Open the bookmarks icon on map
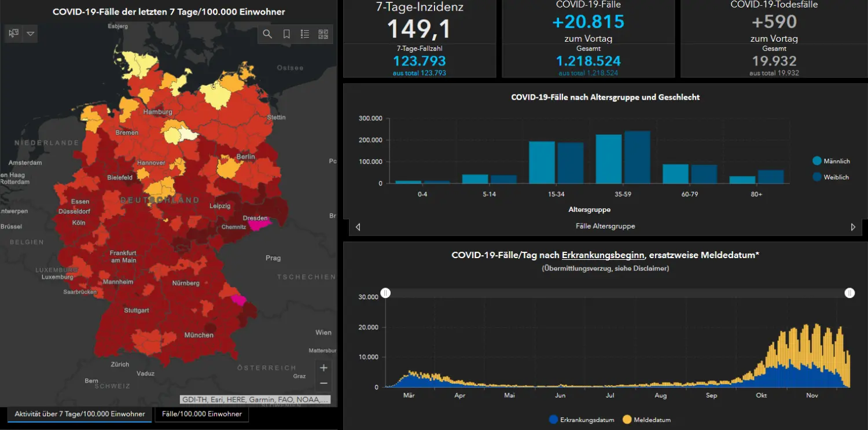Screen dimensions: 868x430 click(286, 34)
